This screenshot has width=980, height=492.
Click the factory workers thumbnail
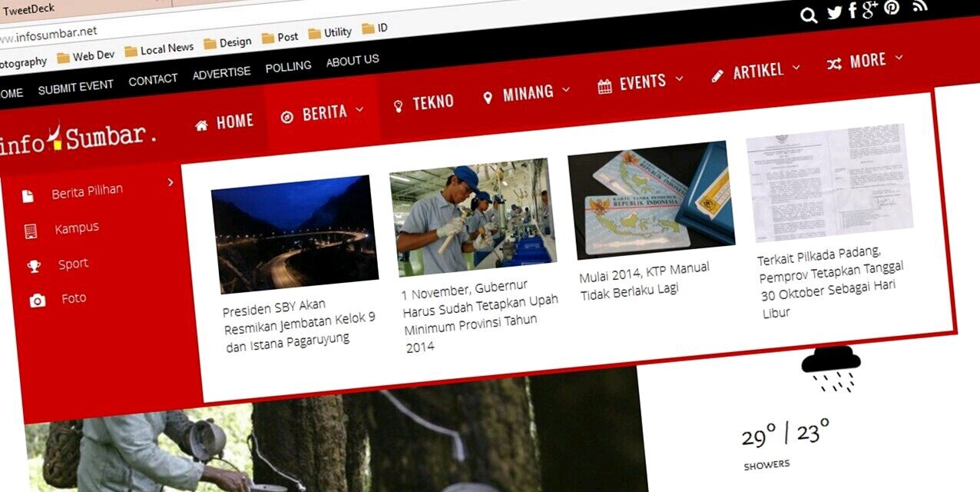point(472,217)
